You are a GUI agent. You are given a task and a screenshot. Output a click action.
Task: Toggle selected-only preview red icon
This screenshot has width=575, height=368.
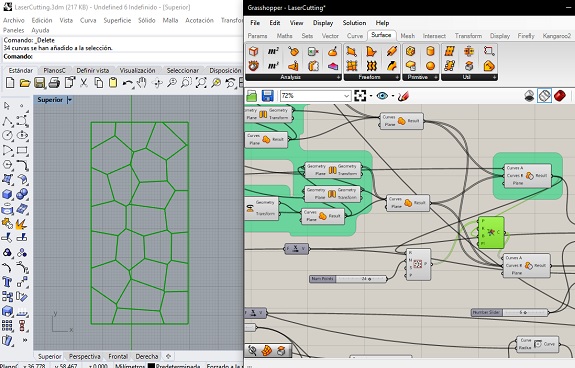[559, 96]
